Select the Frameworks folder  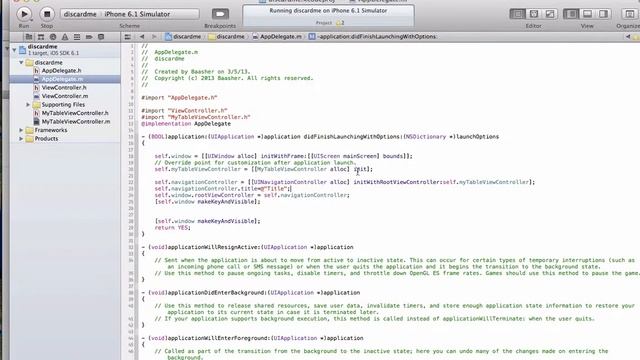(51, 130)
